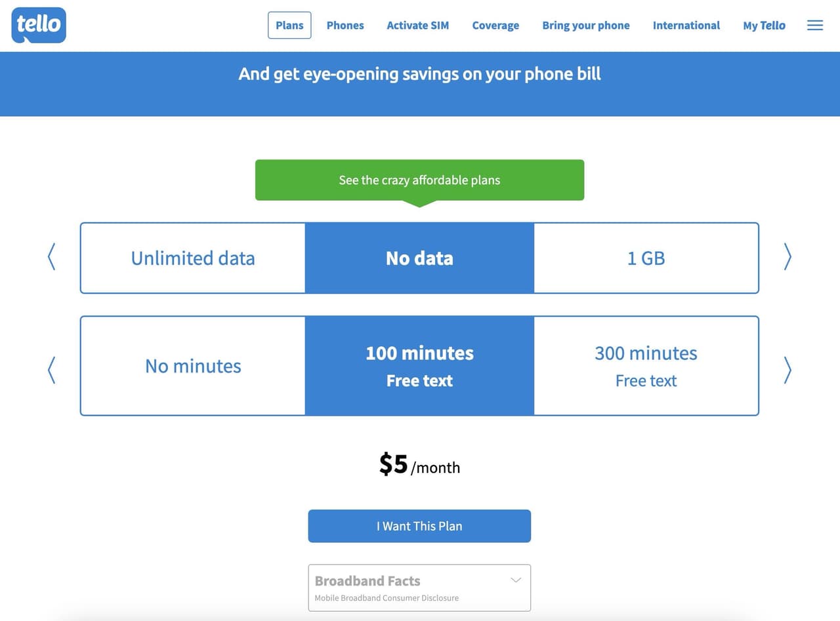The image size is (840, 621).
Task: Click the I Want This Plan button
Action: pos(419,526)
